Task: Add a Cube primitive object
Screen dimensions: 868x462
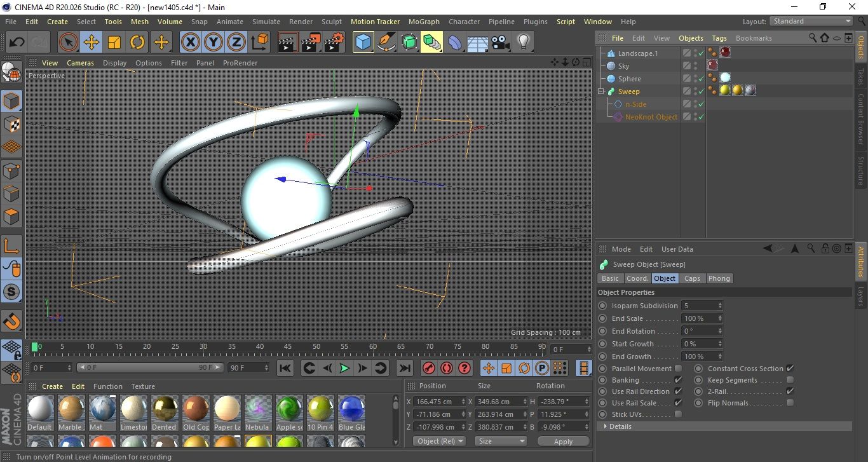Action: click(363, 43)
